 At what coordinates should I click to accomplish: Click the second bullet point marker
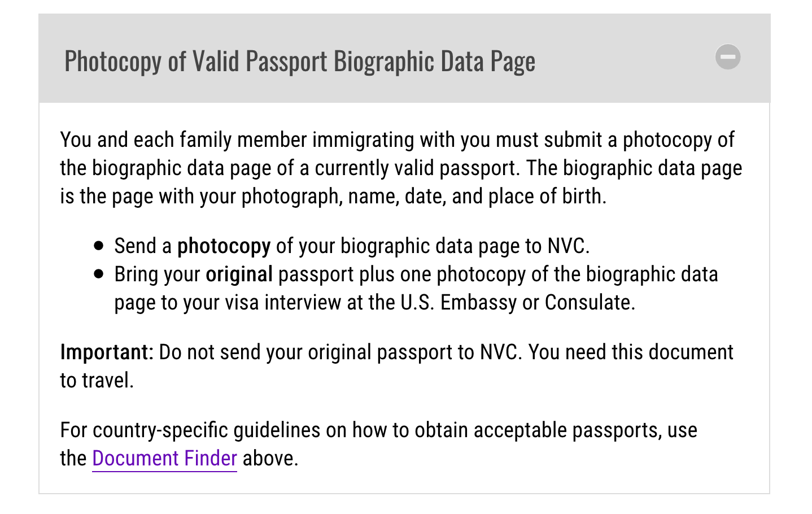pos(99,274)
